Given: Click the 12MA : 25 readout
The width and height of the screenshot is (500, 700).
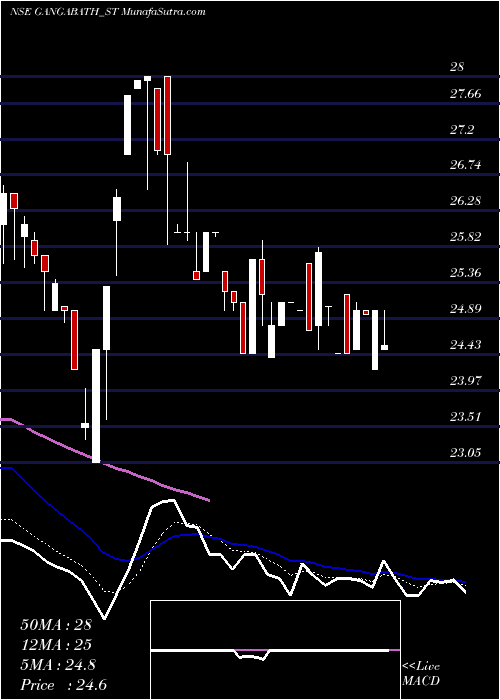Looking at the screenshot, I should (56, 645).
